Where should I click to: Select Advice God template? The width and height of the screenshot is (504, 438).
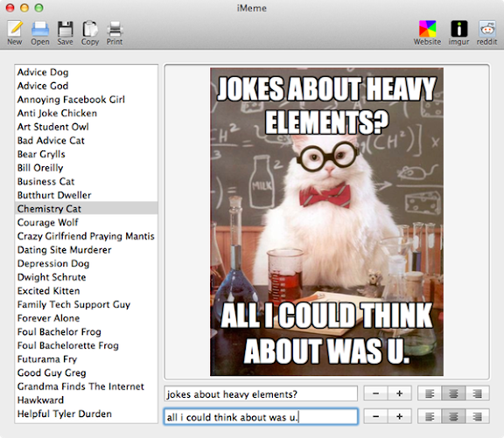86,86
